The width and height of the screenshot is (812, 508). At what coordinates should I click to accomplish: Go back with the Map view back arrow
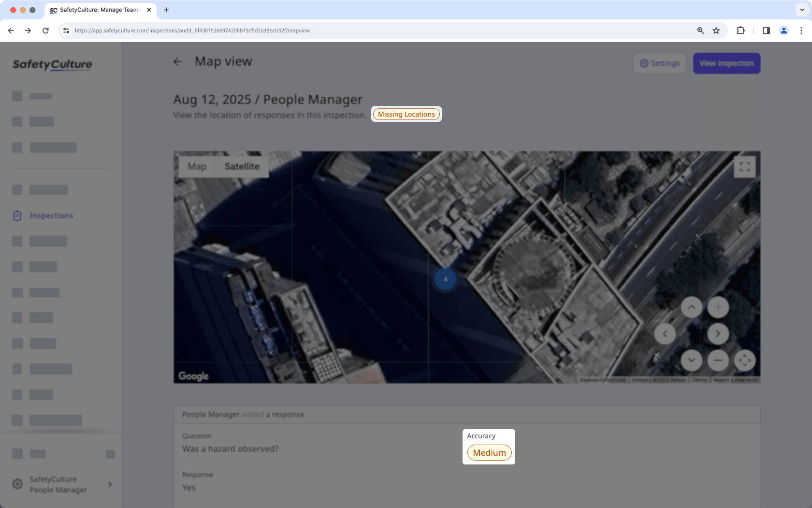[x=178, y=61]
